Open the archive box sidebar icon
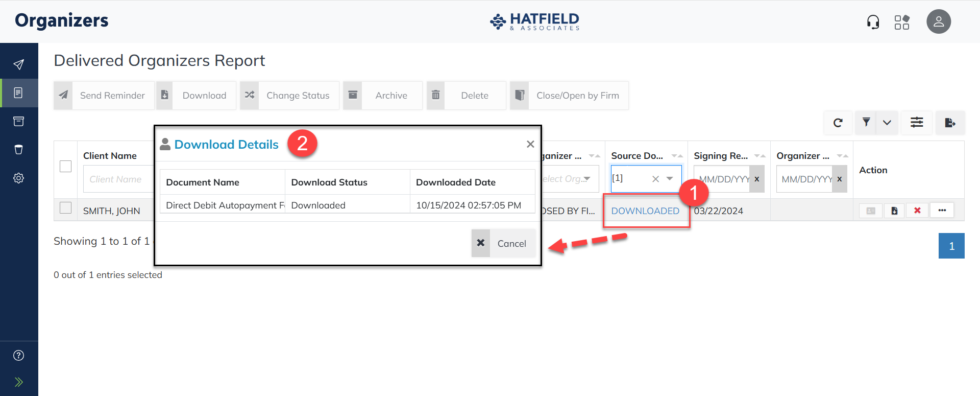The height and width of the screenshot is (396, 980). (x=19, y=122)
